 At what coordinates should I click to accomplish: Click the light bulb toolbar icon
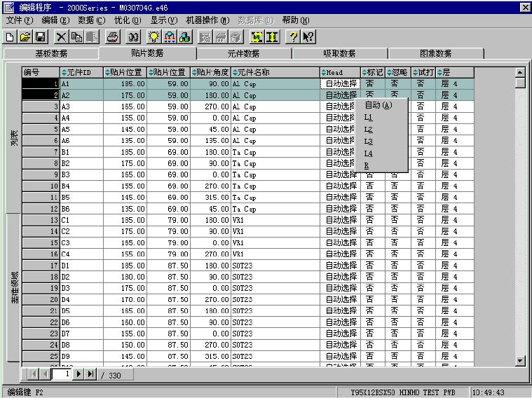point(154,37)
